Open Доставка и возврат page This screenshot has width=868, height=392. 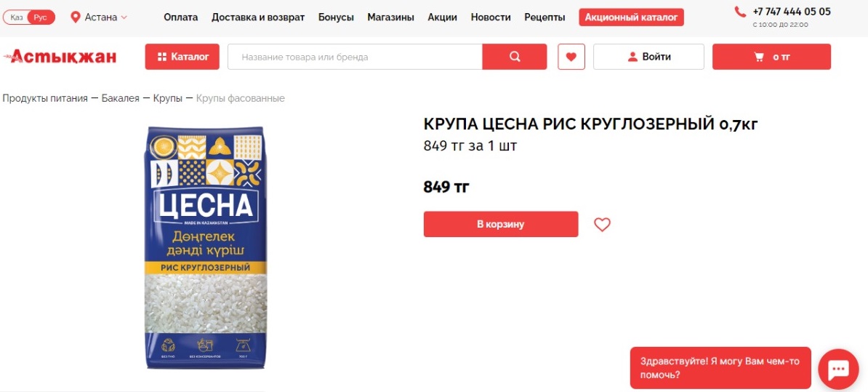pyautogui.click(x=258, y=17)
